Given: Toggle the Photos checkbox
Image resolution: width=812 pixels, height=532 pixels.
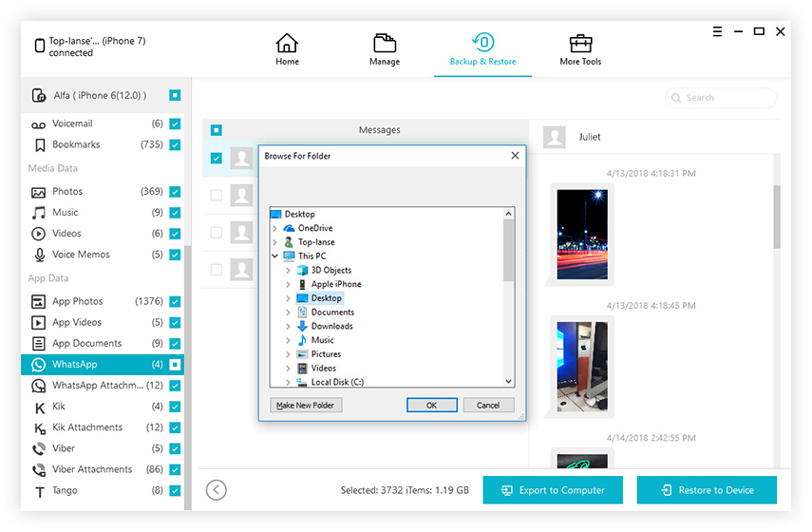Looking at the screenshot, I should pos(175,192).
